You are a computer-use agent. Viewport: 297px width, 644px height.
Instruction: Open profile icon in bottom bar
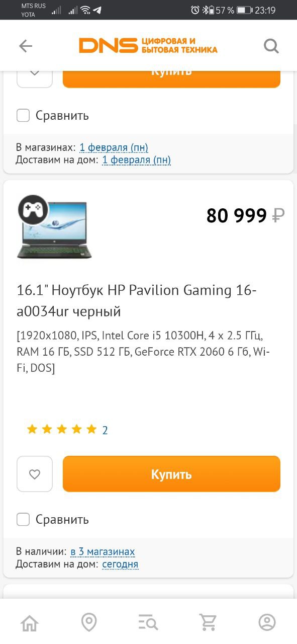coord(267,622)
